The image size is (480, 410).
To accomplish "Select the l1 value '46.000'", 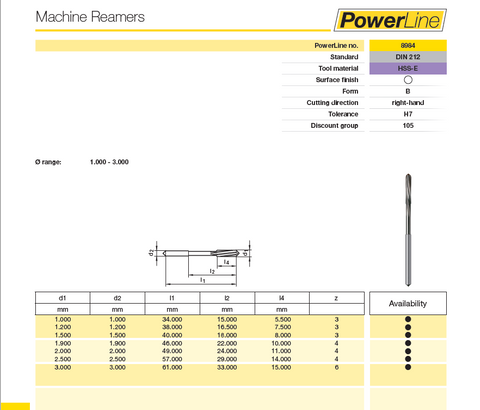I will (172, 343).
